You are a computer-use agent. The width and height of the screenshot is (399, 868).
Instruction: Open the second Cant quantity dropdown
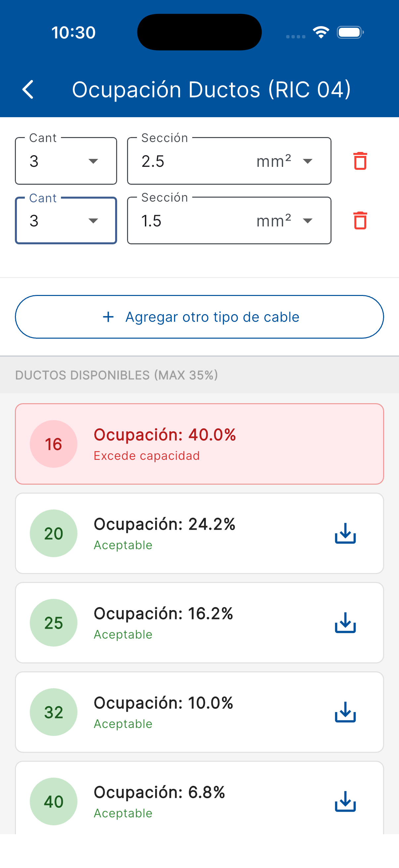[x=66, y=221]
